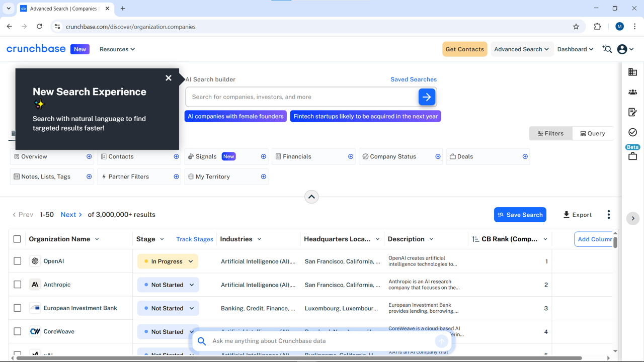Open the Beta briefcase icon in sidebar

[x=632, y=156]
